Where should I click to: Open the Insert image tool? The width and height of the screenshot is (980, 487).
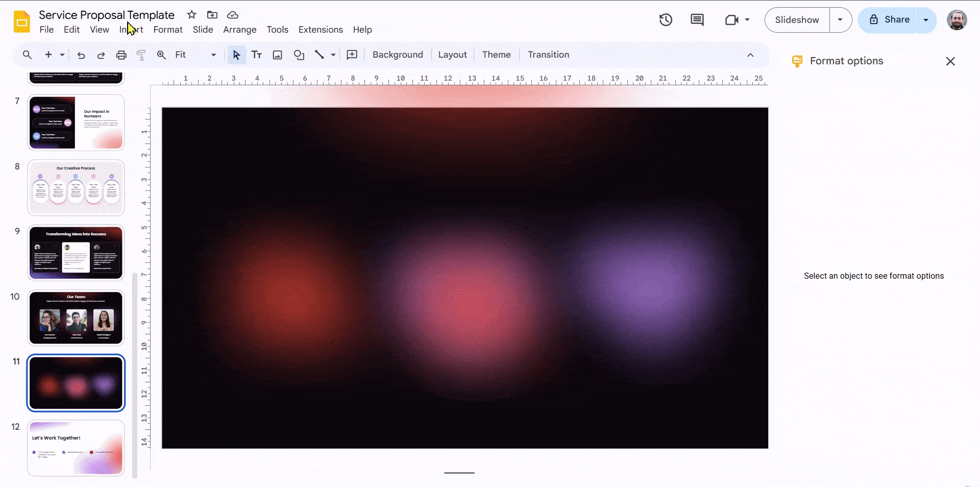(277, 55)
